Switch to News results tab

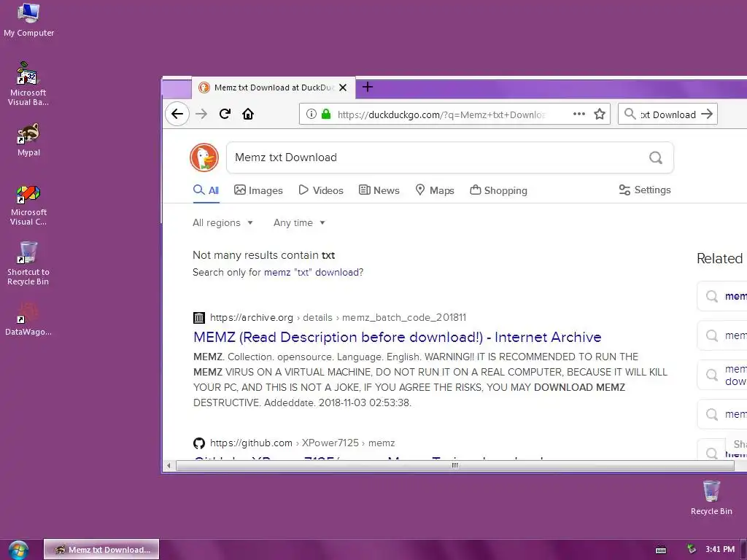tap(379, 190)
